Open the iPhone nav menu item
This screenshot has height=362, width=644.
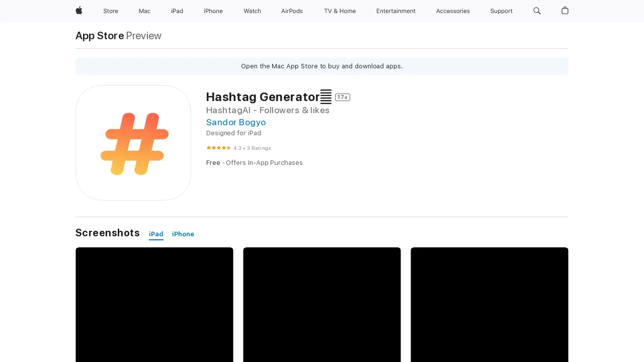[x=213, y=11]
